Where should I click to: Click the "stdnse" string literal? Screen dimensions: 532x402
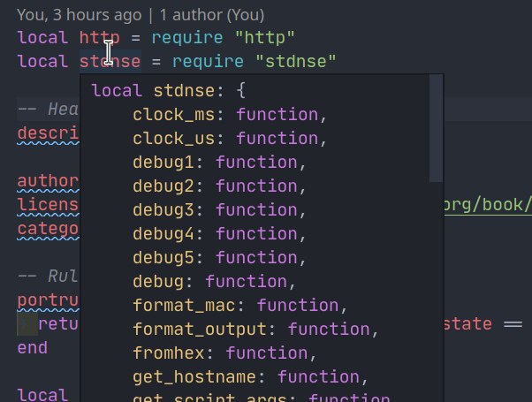[296, 61]
